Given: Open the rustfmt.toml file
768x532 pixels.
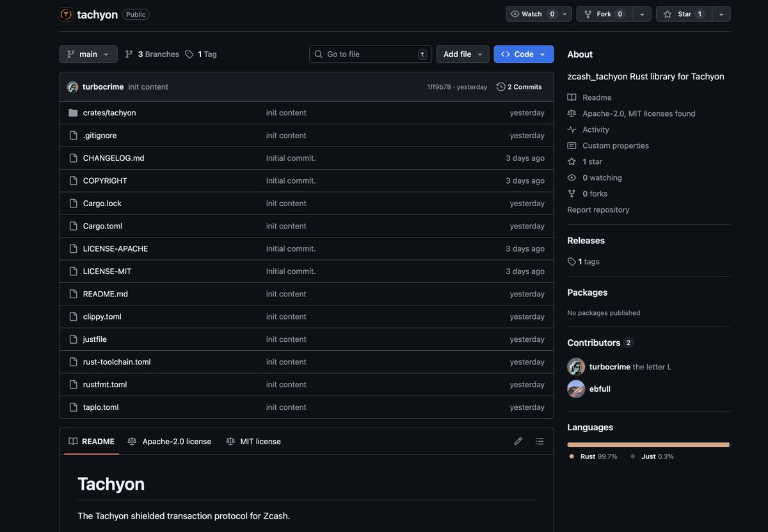Looking at the screenshot, I should pyautogui.click(x=105, y=385).
